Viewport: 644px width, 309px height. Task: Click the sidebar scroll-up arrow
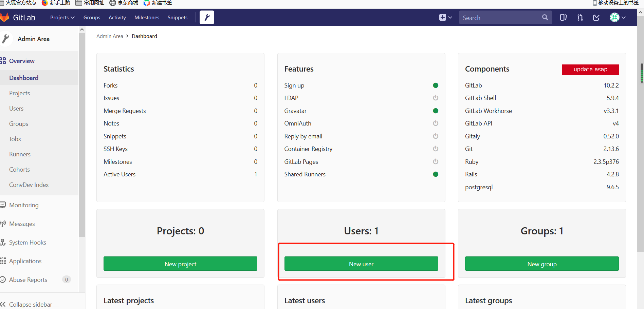click(x=82, y=30)
